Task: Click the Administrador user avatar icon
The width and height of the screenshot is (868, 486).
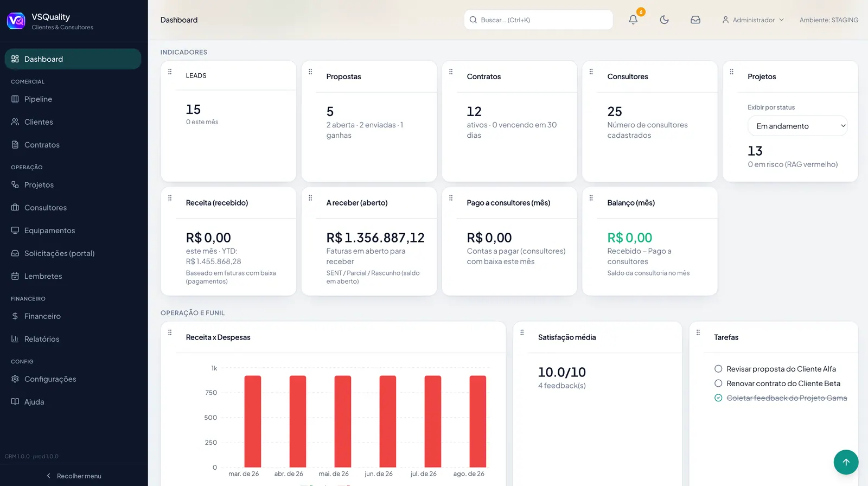Action: click(725, 20)
